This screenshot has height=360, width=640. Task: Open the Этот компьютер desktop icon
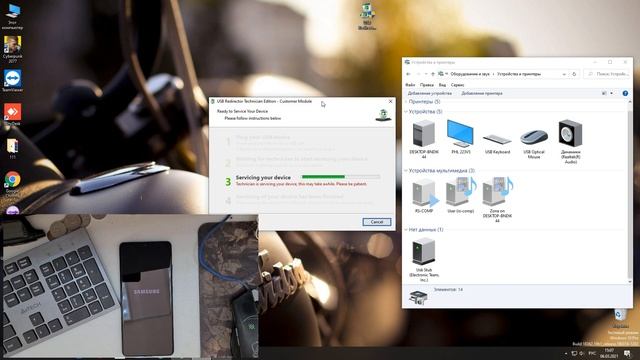pyautogui.click(x=12, y=16)
